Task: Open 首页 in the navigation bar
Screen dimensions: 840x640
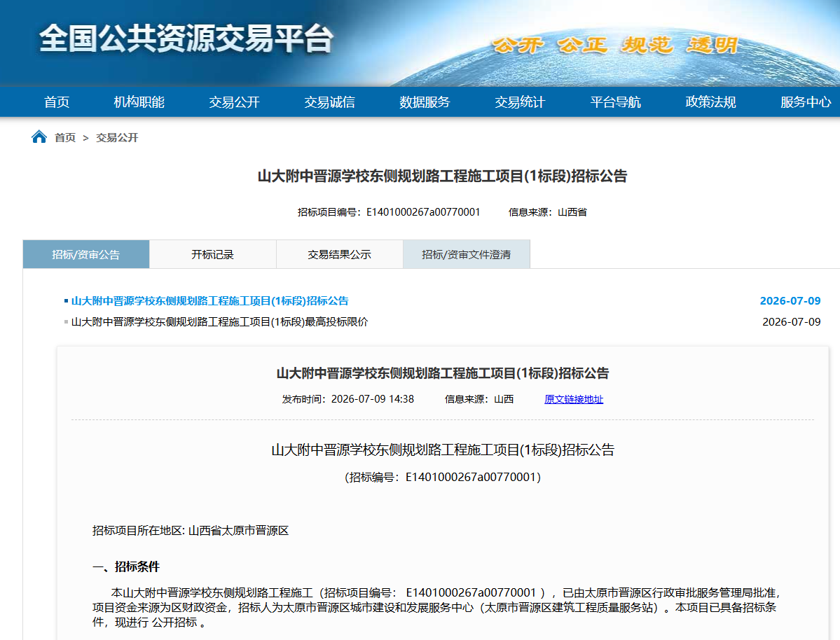Action: pyautogui.click(x=57, y=102)
